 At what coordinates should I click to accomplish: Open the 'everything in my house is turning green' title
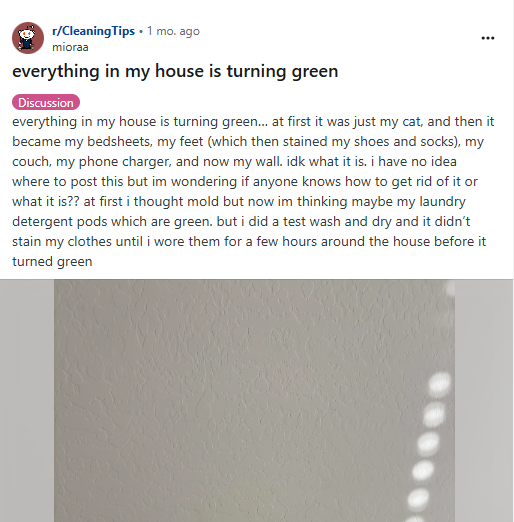tap(175, 71)
